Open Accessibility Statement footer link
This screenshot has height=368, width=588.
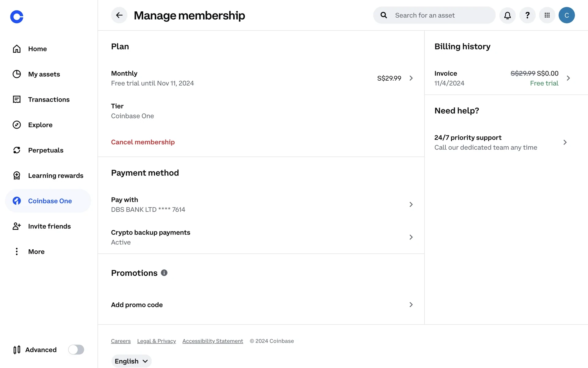(x=213, y=341)
